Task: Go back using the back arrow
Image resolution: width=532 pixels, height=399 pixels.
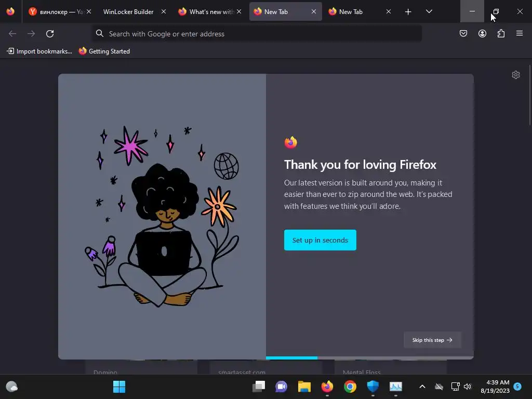Action: (x=12, y=34)
